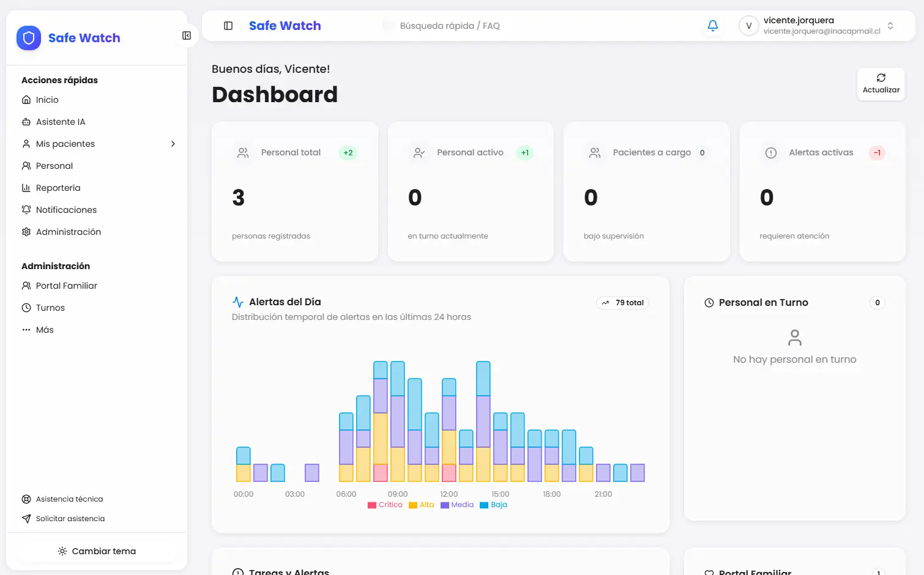Click the Alertas activas warning icon
Screen dimensions: 924x575
tap(771, 152)
